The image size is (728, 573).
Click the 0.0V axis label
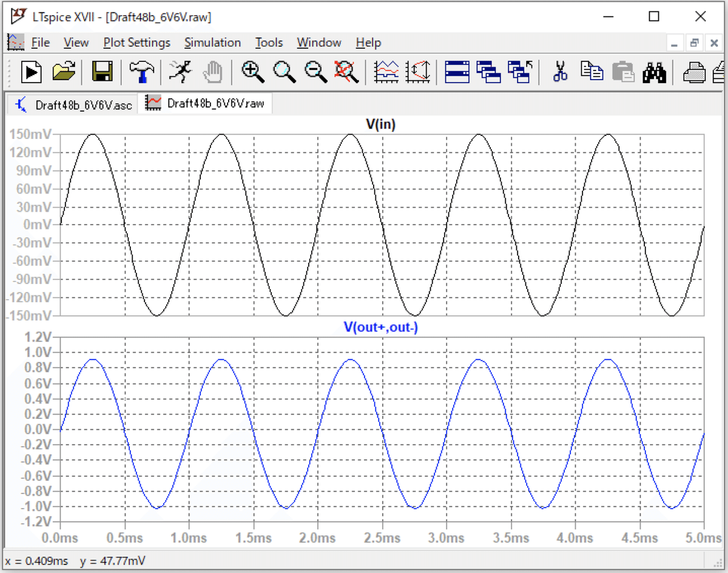click(x=38, y=429)
